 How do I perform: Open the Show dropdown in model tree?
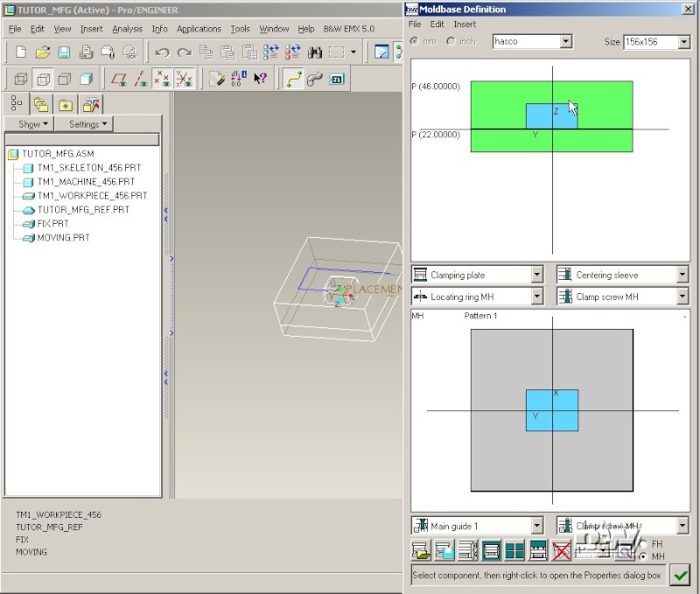click(x=30, y=124)
